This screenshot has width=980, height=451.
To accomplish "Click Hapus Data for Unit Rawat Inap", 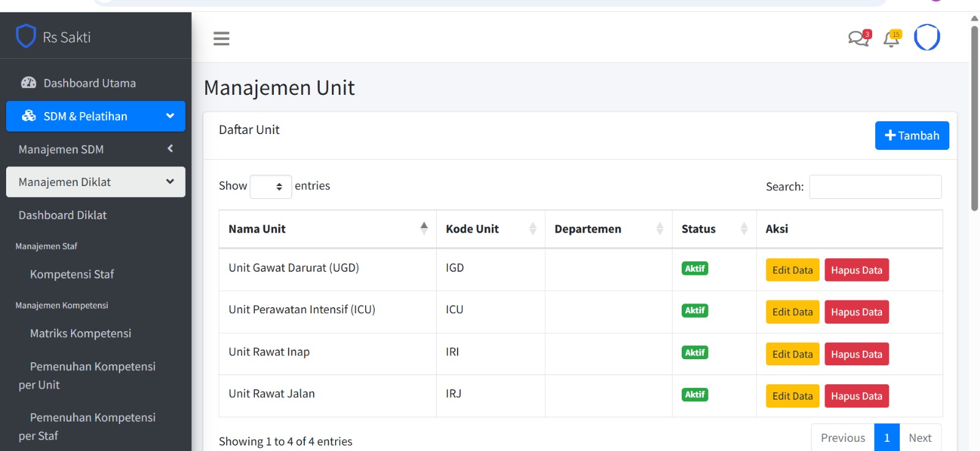I will tap(856, 354).
